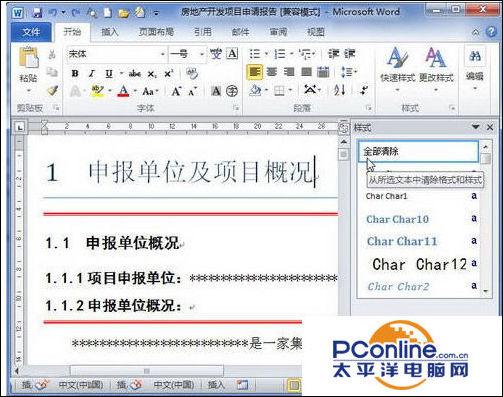Apply the Char Char2 style

(419, 286)
